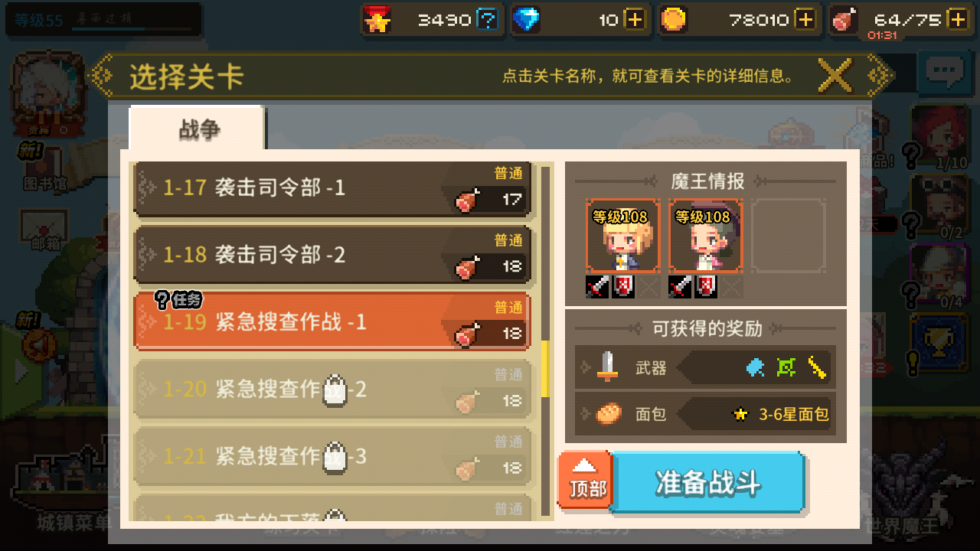Click the blue weapon reward icon
This screenshot has width=980, height=551.
coord(755,368)
